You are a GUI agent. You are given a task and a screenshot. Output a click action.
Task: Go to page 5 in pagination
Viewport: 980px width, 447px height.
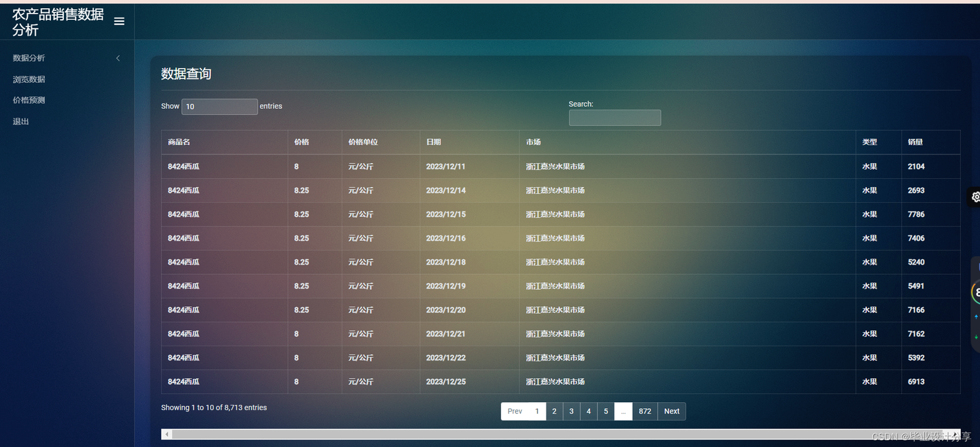tap(606, 411)
